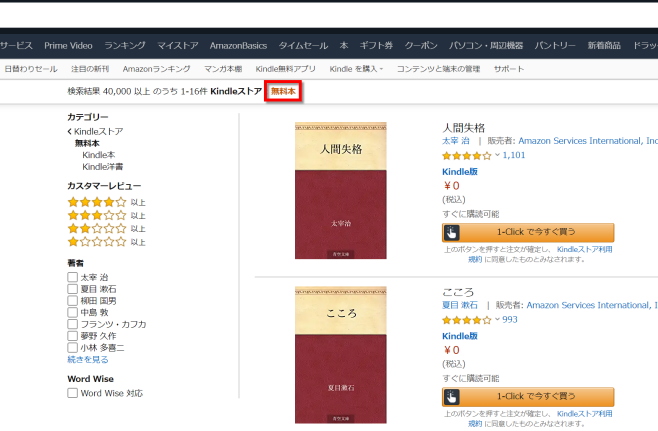
Task: Select マンガ本棚 in the Kindle subnav
Action: coord(223,69)
